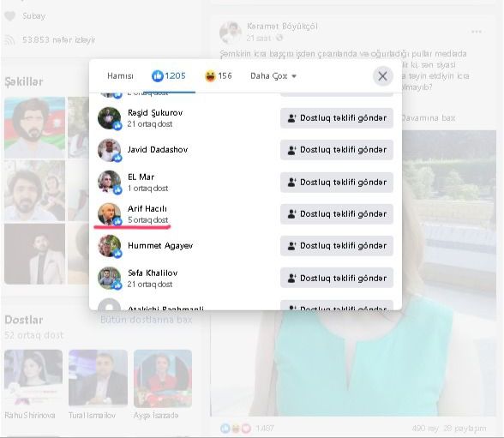Click the add-friend icon in Rəşid Şukurov's button

pos(291,118)
